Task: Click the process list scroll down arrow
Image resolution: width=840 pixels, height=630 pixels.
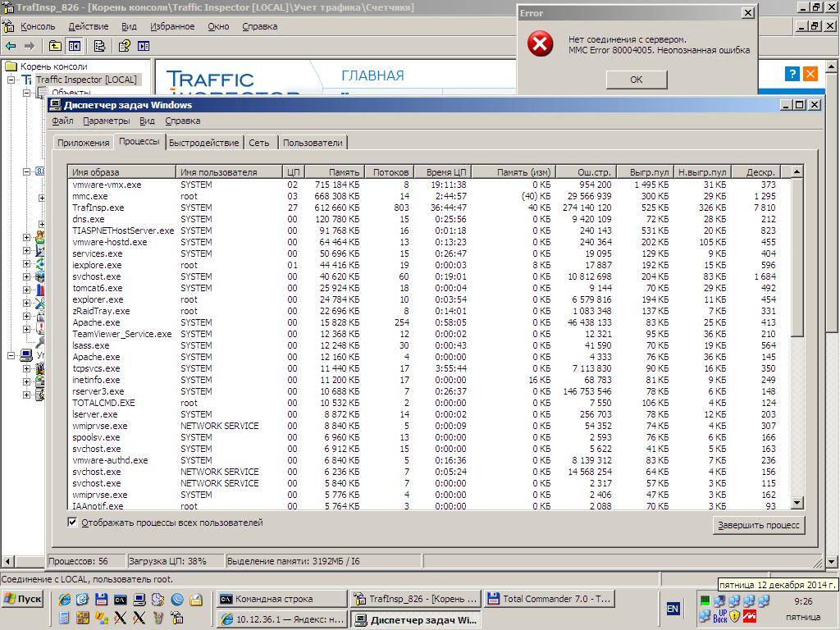Action: tap(797, 503)
